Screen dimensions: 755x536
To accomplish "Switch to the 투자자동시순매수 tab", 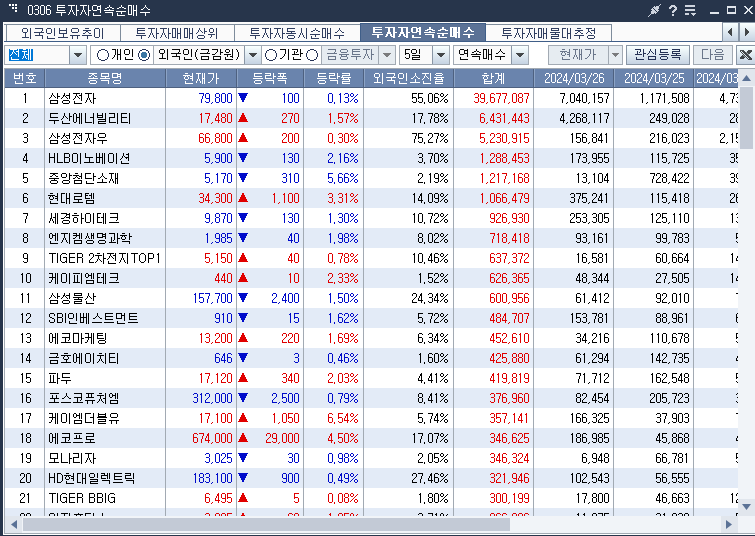I will 297,33.
